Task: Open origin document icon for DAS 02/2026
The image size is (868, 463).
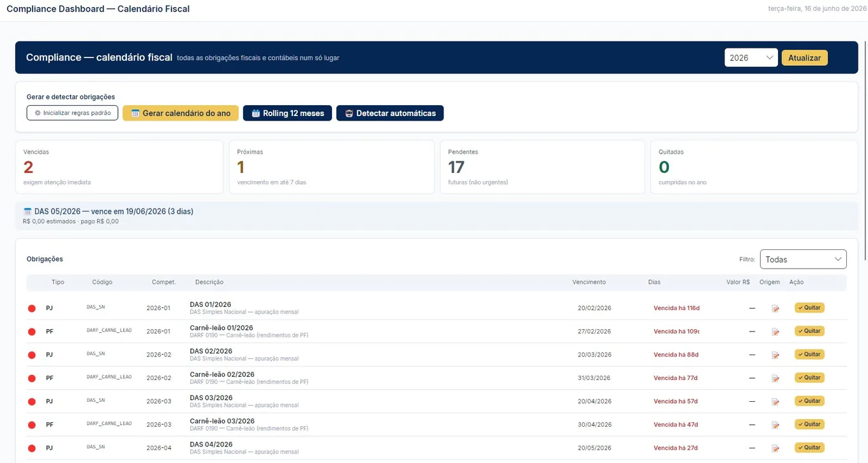Action: click(775, 355)
